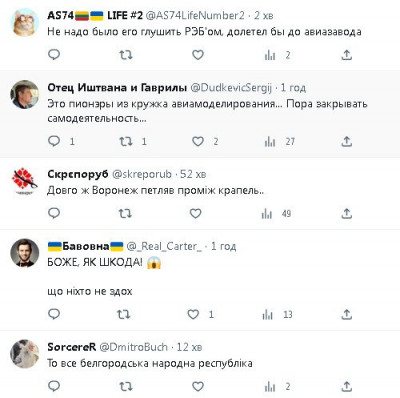Image resolution: width=400 pixels, height=398 pixels.
Task: Retweet the AS74 LIFE #2 post
Action: click(126, 55)
